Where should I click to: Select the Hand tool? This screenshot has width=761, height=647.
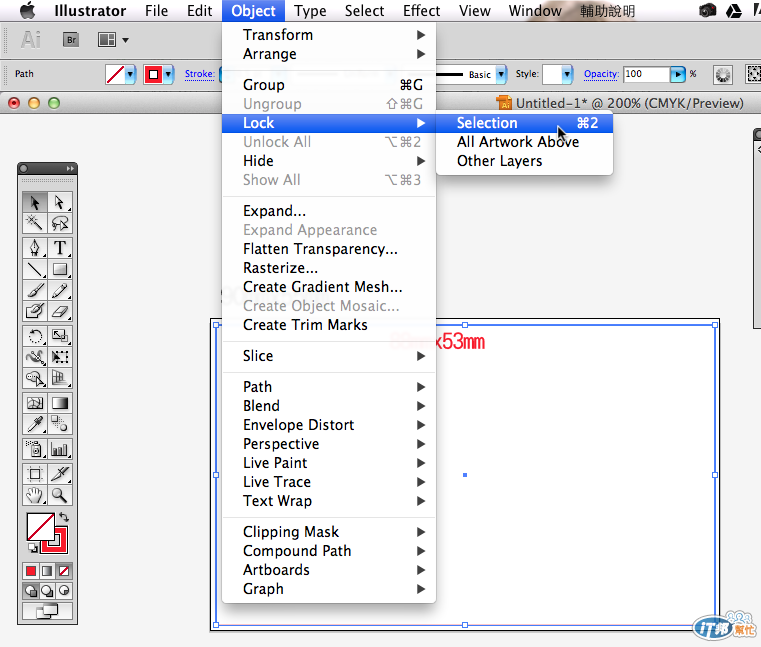click(35, 495)
